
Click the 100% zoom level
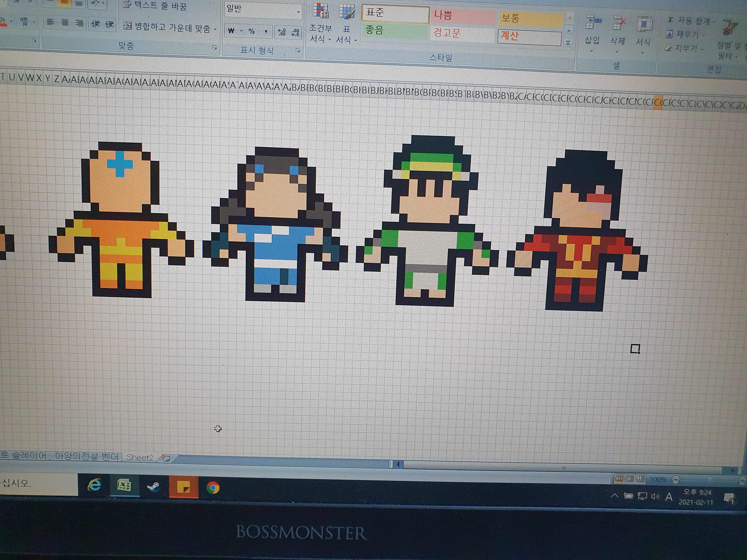[658, 479]
